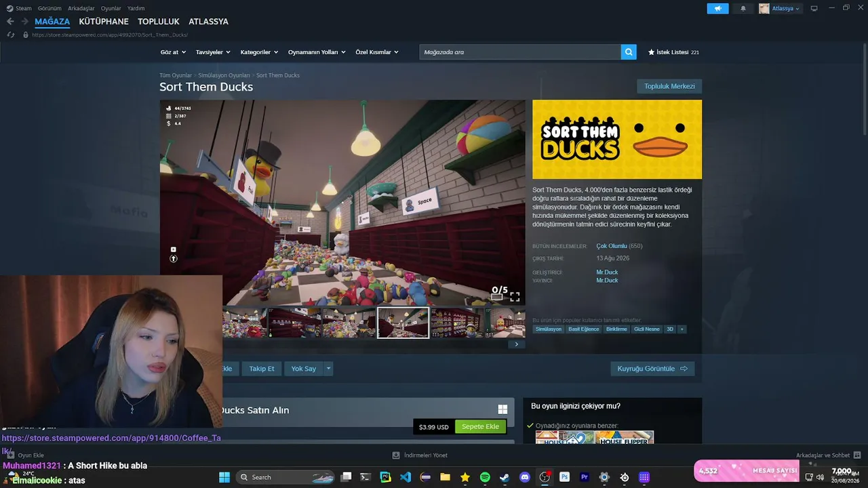Screen dimensions: 868x488
Task: Expand the Oynamanın Yolları dropdown
Action: pos(317,52)
